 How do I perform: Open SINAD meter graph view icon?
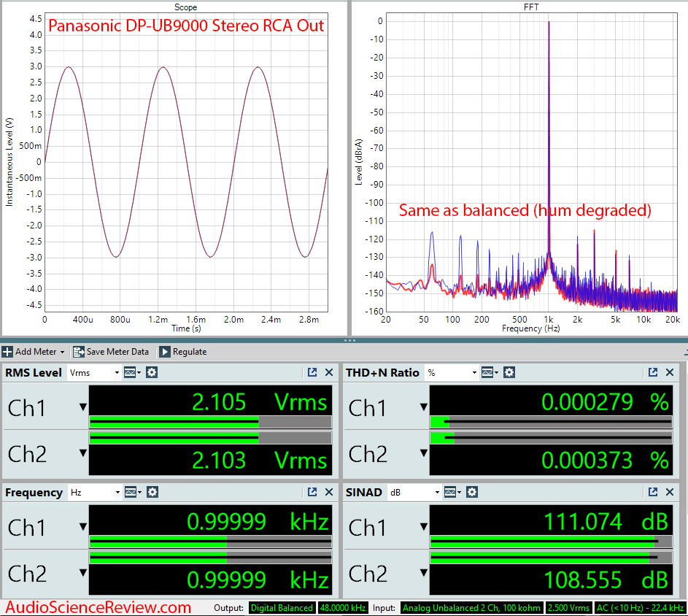tap(452, 492)
